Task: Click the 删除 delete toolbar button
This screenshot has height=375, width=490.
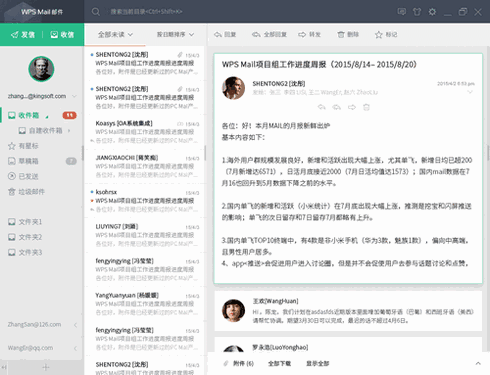Action: 348,34
